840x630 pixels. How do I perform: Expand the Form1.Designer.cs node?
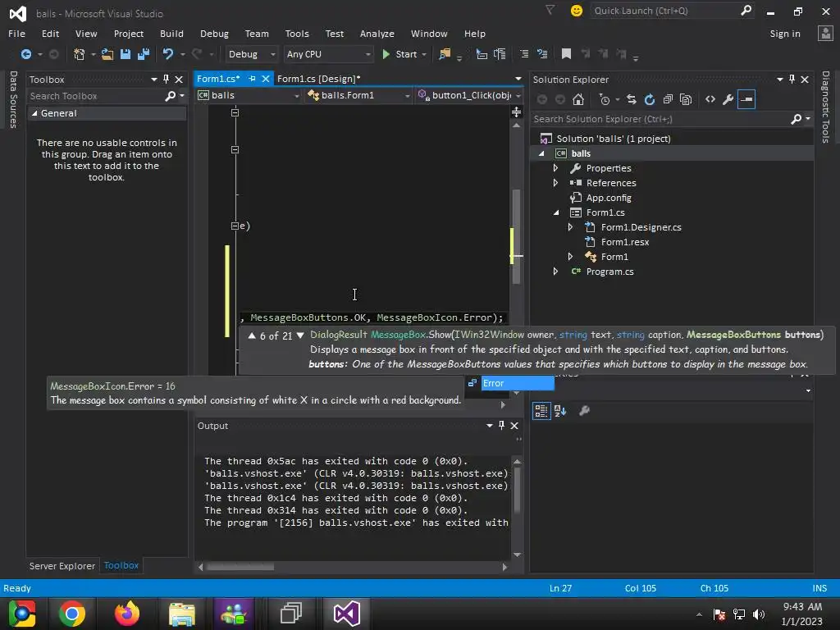pos(571,227)
